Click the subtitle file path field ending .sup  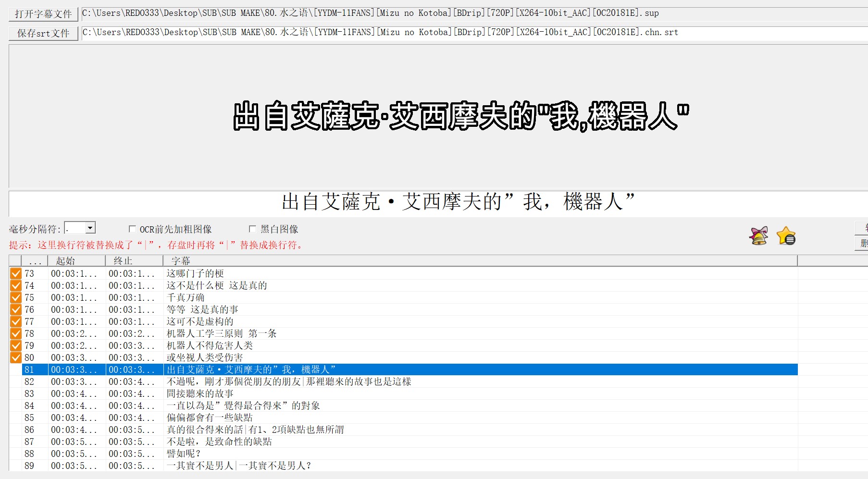[474, 13]
